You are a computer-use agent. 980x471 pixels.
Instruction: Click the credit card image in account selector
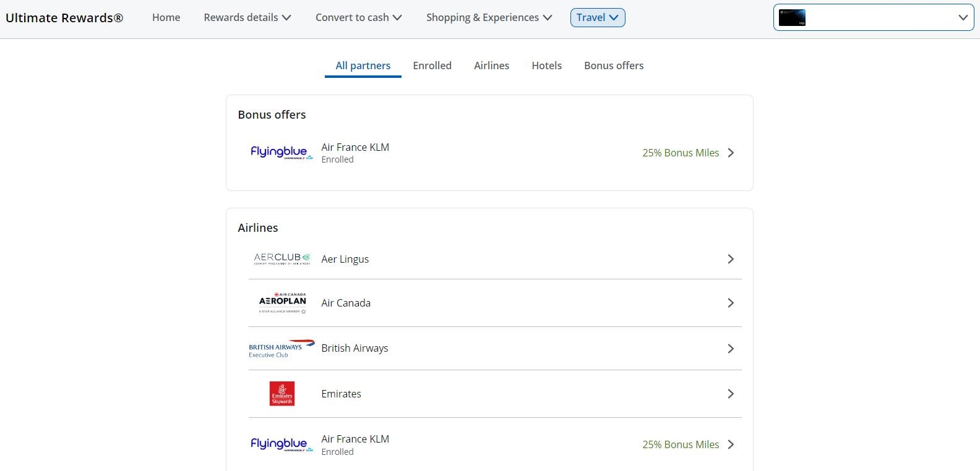click(792, 18)
